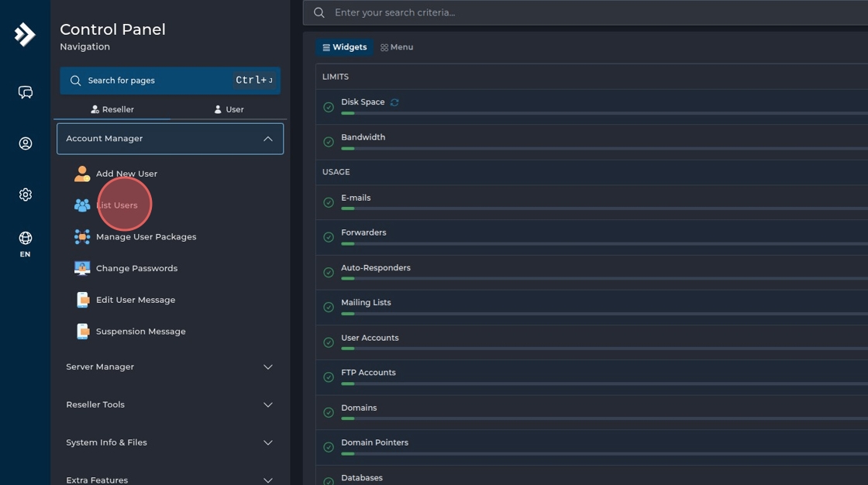The image size is (868, 485).
Task: Open Edit User Message link
Action: [136, 300]
